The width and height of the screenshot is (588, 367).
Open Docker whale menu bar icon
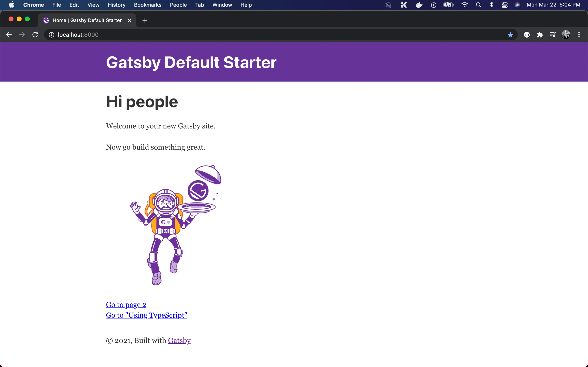(x=419, y=5)
